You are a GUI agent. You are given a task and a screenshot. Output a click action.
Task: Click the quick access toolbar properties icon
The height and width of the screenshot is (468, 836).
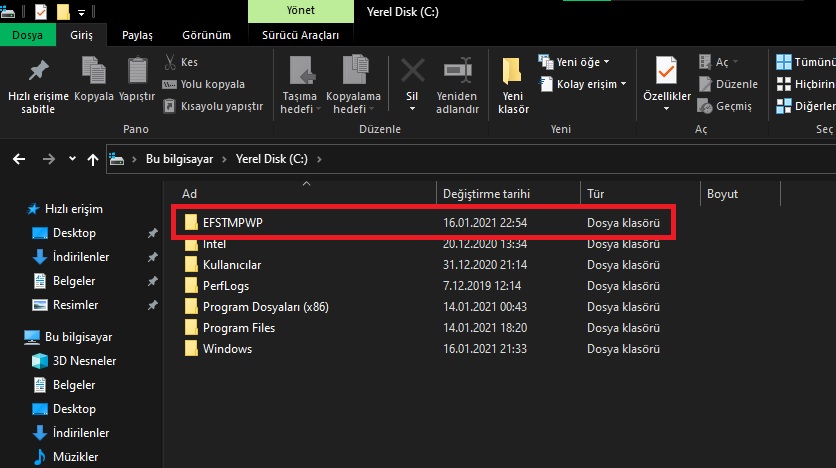pyautogui.click(x=41, y=11)
